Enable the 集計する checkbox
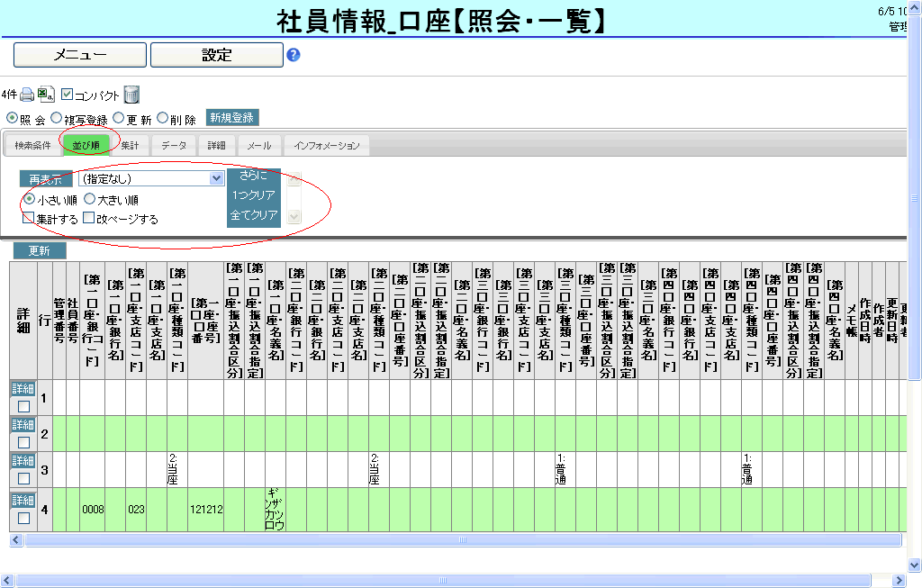Viewport: 922px width, 588px height. pos(28,218)
